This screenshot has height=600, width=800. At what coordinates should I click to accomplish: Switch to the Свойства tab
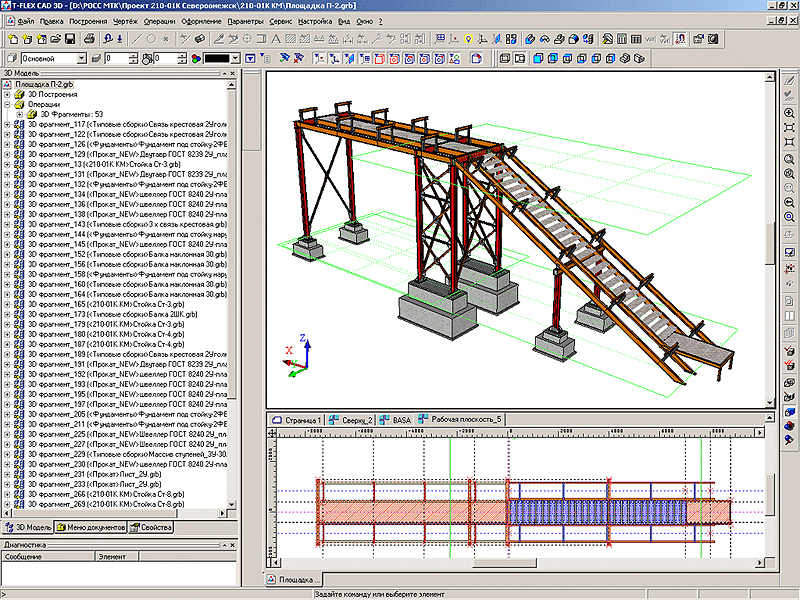coord(151,527)
